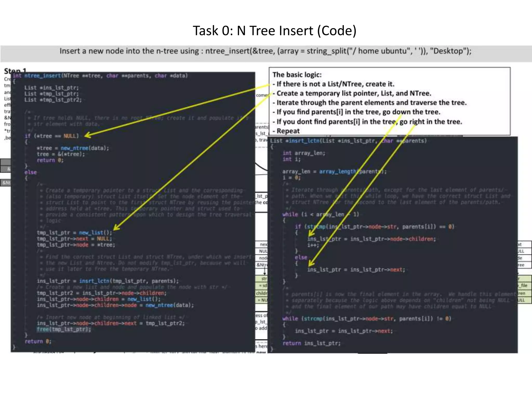The height and width of the screenshot is (399, 532).
Task: Click bullet "If you find parents[i] in the tree"
Action: click(x=356, y=112)
